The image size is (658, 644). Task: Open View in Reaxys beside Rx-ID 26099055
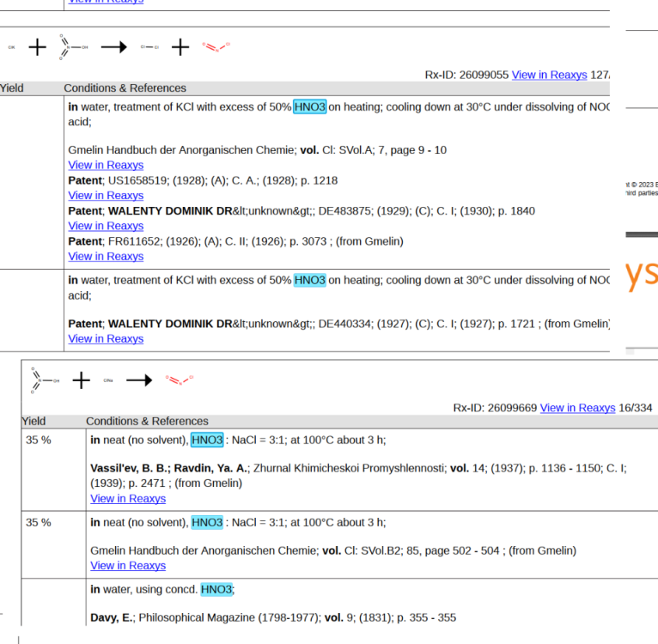549,75
